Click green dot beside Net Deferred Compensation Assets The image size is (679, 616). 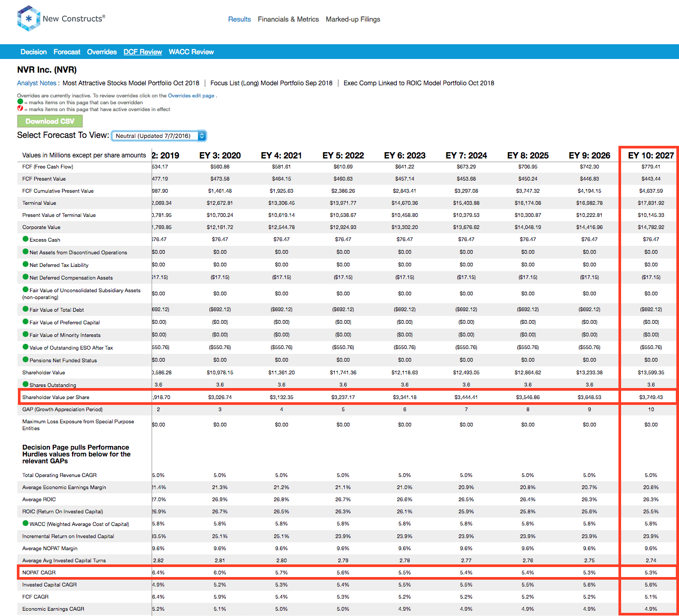pos(25,277)
